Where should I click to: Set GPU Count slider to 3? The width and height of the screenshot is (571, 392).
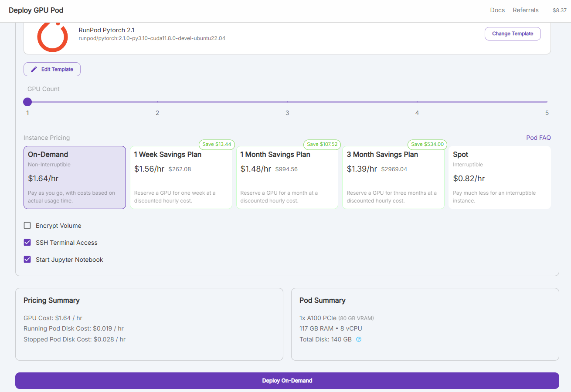pyautogui.click(x=287, y=102)
